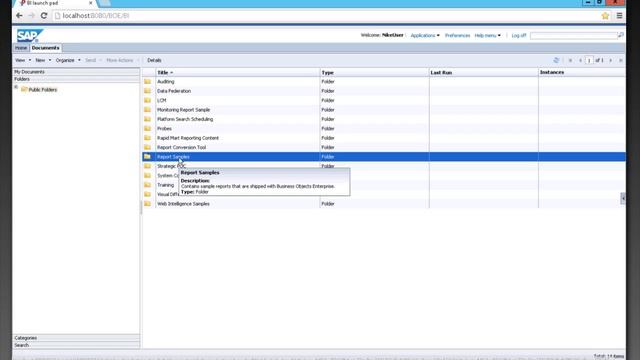This screenshot has width=640, height=360.
Task: Click the Rapid Mart Reporting Content folder icon
Action: pyautogui.click(x=147, y=138)
